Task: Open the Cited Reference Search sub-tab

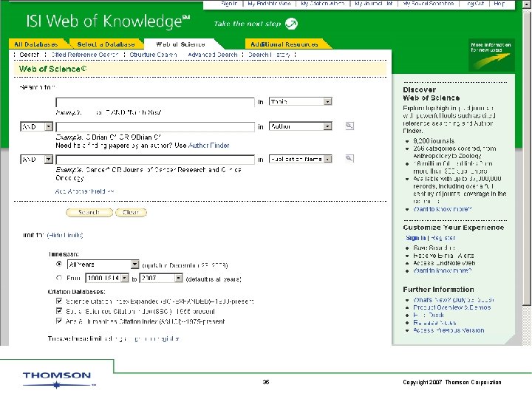Action: click(x=85, y=55)
